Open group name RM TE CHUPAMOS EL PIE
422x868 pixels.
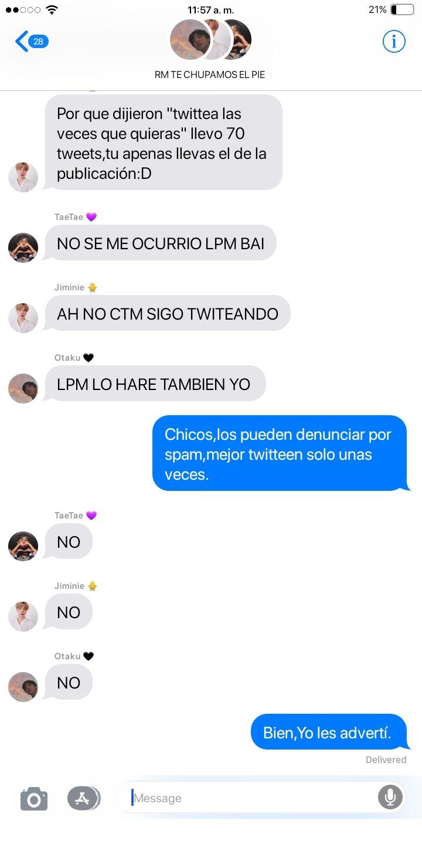[210, 75]
